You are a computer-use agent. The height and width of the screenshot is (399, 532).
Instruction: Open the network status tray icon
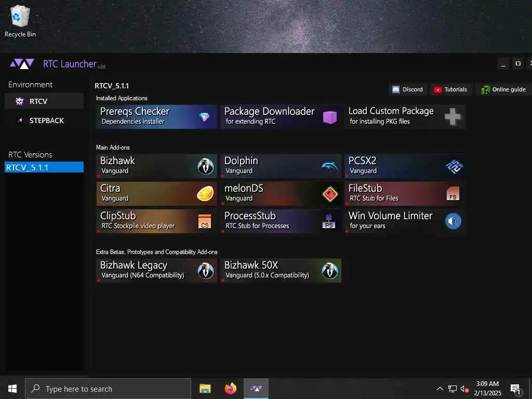pos(453,389)
